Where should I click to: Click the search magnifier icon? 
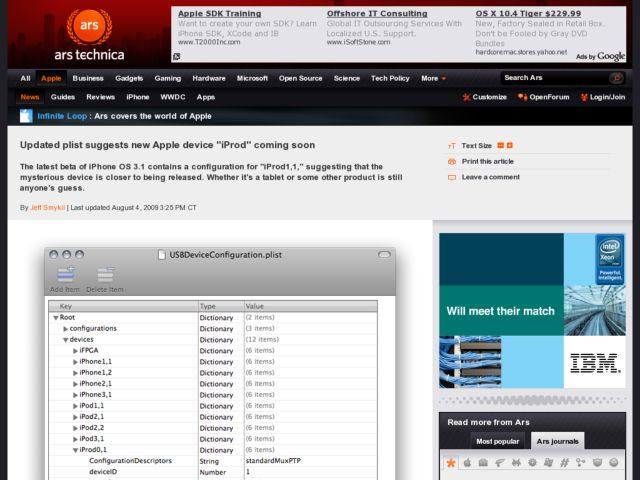click(x=616, y=78)
